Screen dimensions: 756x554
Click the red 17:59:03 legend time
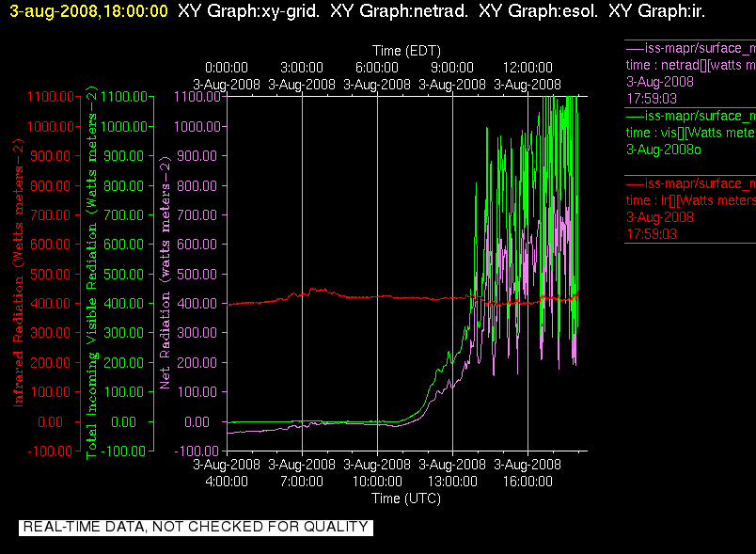[x=652, y=234]
